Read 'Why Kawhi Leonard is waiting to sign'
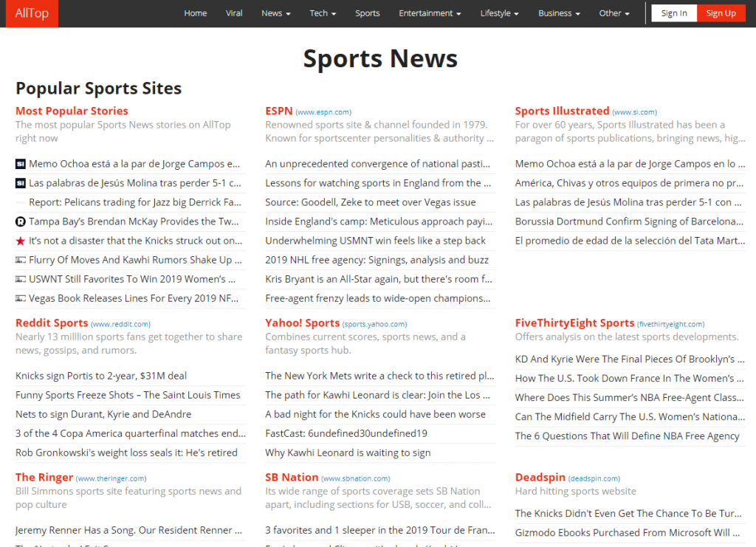 348,453
